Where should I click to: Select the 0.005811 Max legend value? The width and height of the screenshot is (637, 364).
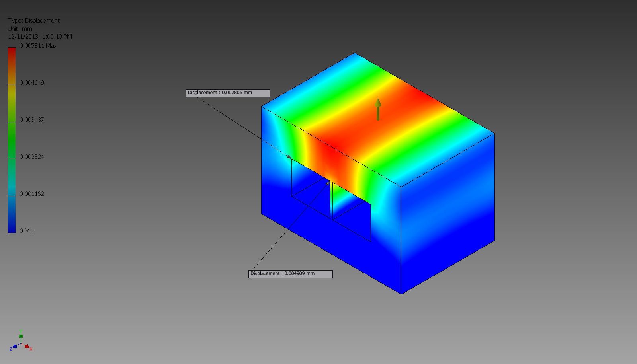(x=38, y=46)
